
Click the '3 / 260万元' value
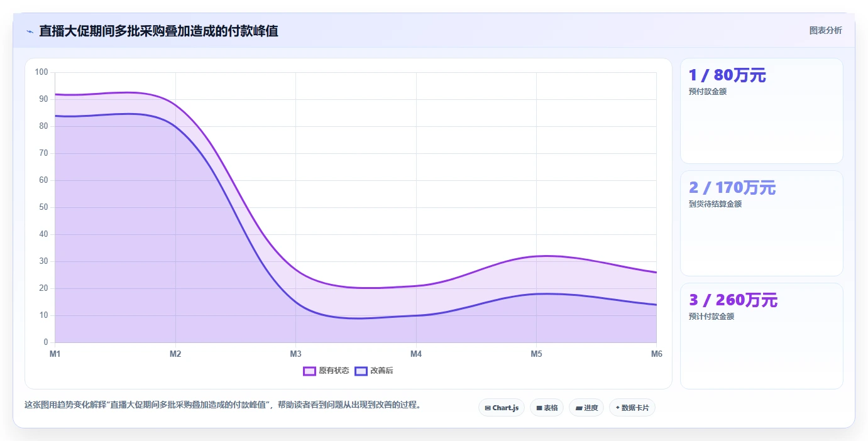(733, 300)
